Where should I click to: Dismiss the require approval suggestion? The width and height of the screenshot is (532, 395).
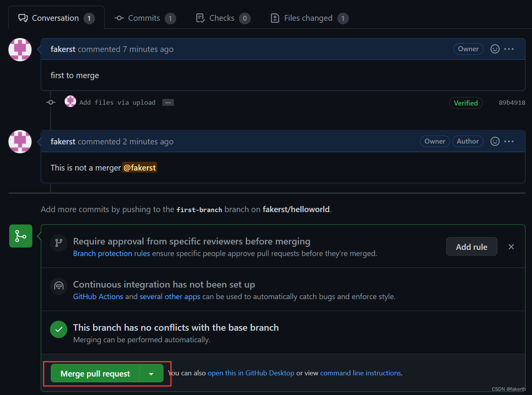coord(511,247)
